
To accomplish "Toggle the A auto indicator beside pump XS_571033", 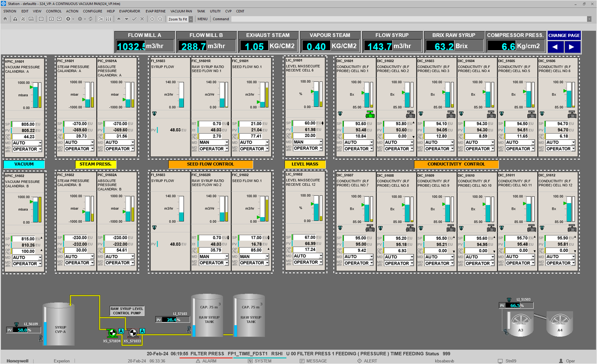I will [142, 331].
